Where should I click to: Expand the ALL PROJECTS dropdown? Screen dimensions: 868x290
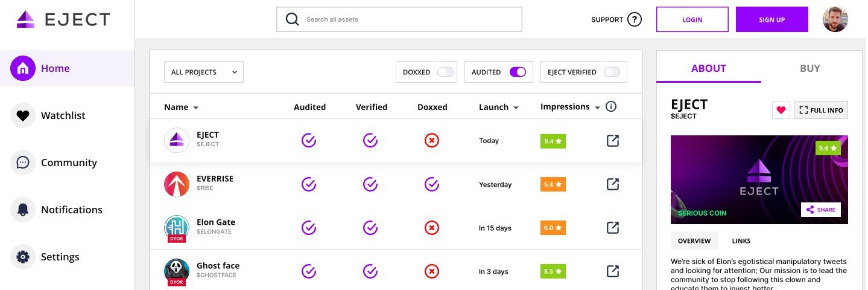click(204, 72)
